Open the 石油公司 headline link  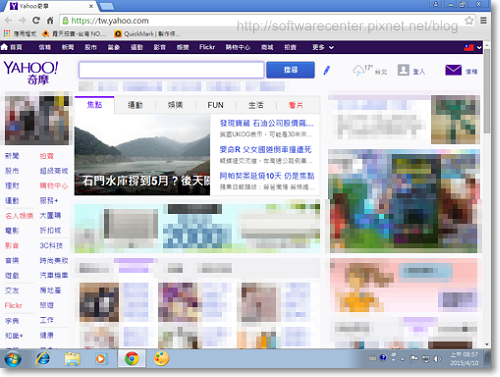(x=266, y=123)
